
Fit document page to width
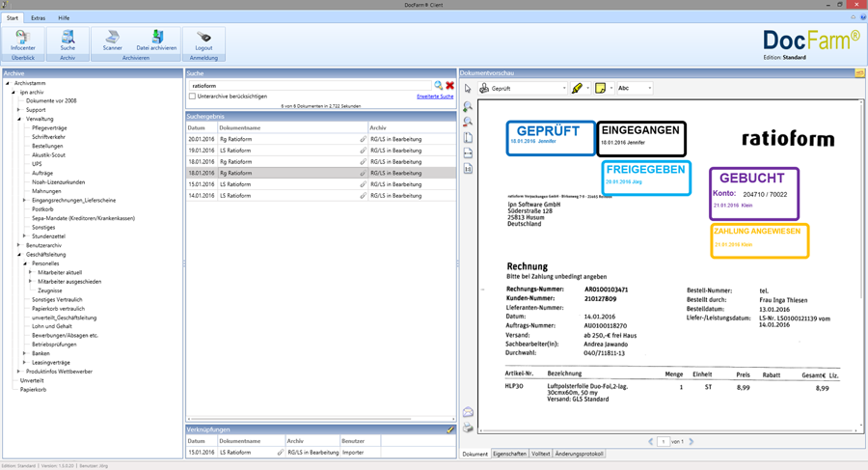tap(468, 153)
